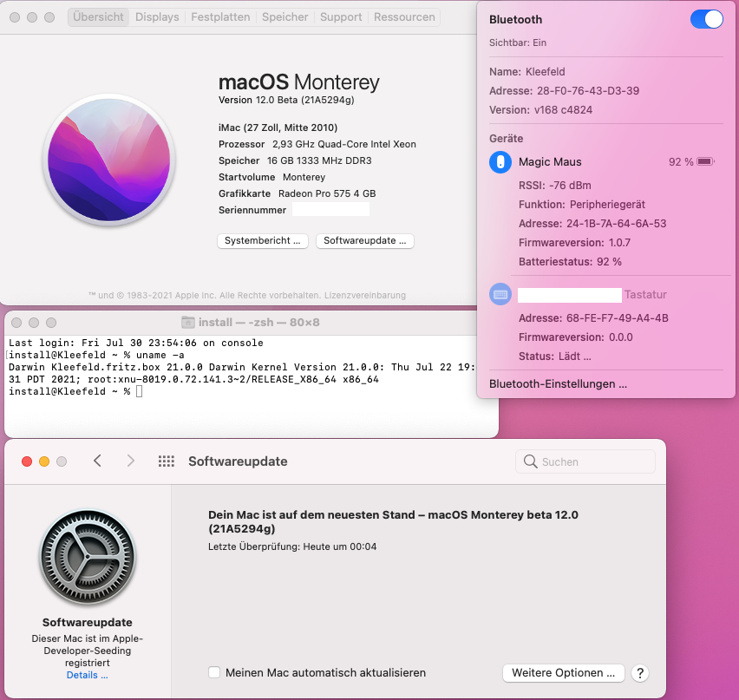Click the Magic Maus battery icon
Viewport: 739px width, 700px height.
point(705,161)
